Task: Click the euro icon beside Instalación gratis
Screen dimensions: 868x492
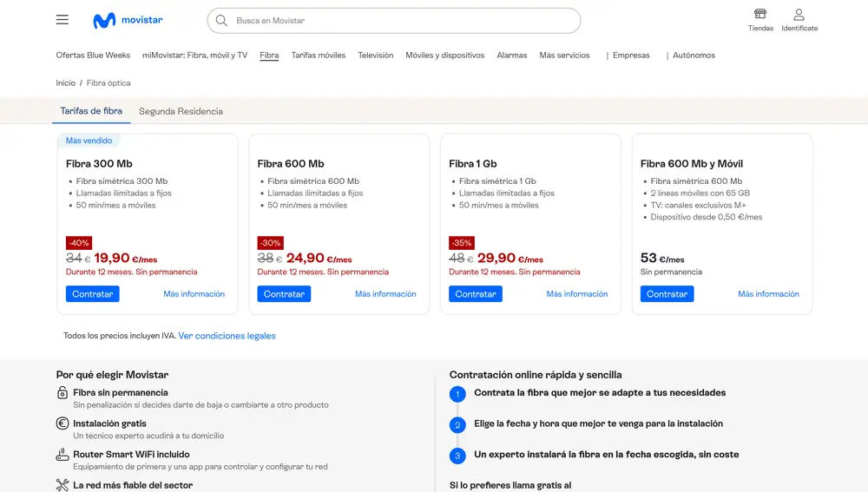Action: 62,423
